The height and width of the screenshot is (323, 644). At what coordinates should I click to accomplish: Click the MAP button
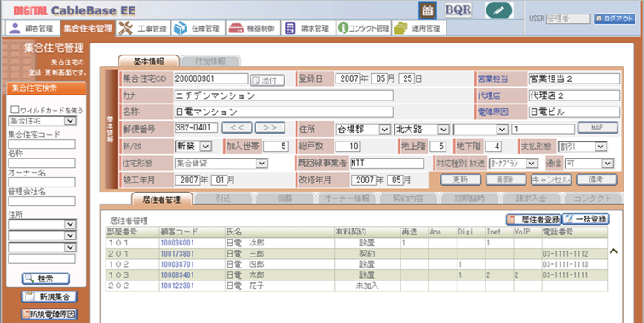598,127
